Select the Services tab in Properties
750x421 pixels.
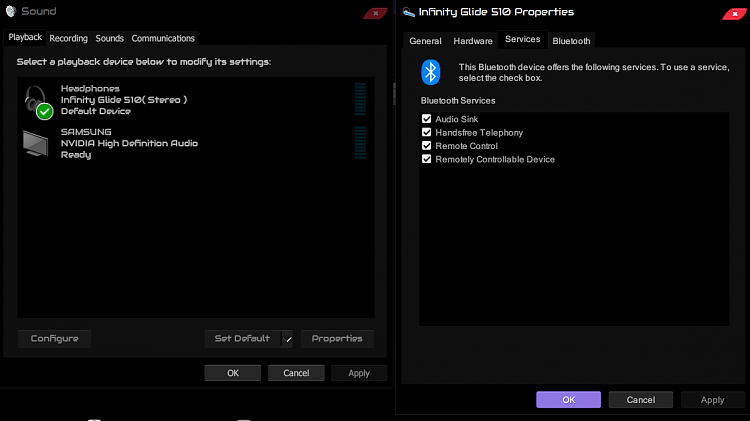click(522, 39)
